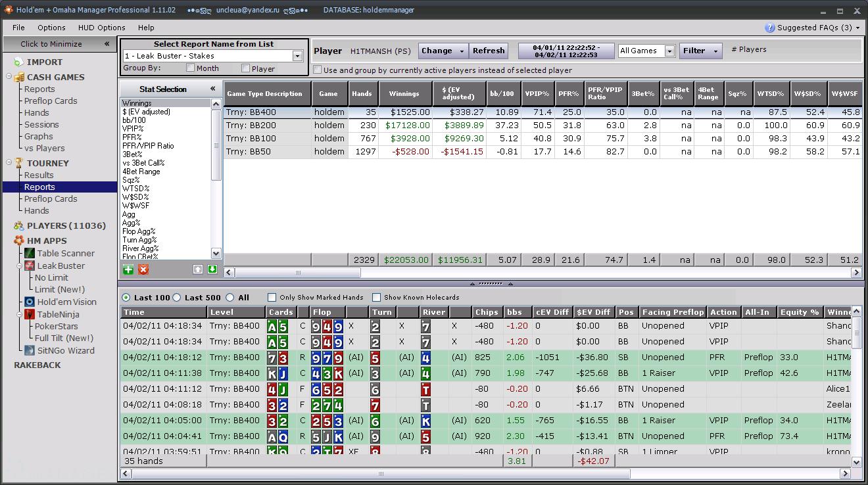Select VPIP% in the stat list
This screenshot has height=485, width=868.
tap(133, 129)
